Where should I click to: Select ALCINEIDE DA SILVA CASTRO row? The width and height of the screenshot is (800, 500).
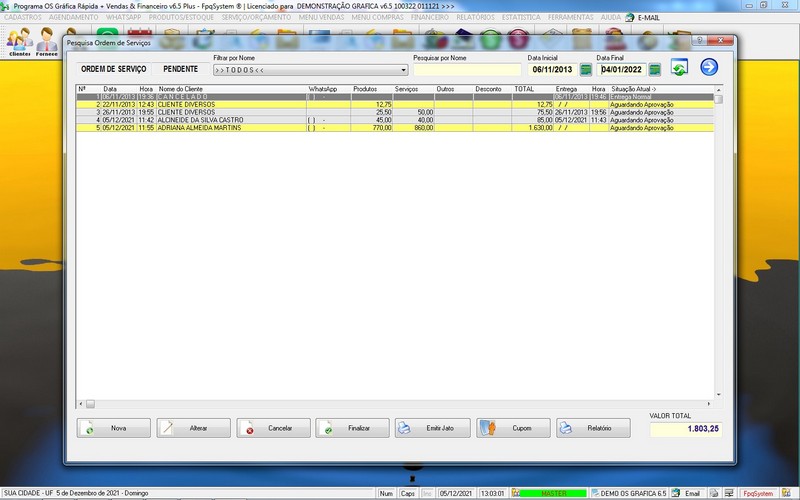(395, 120)
